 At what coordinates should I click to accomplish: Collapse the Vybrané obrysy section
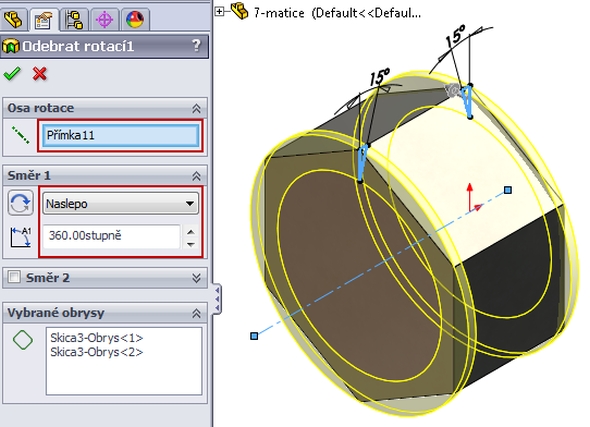click(x=196, y=313)
